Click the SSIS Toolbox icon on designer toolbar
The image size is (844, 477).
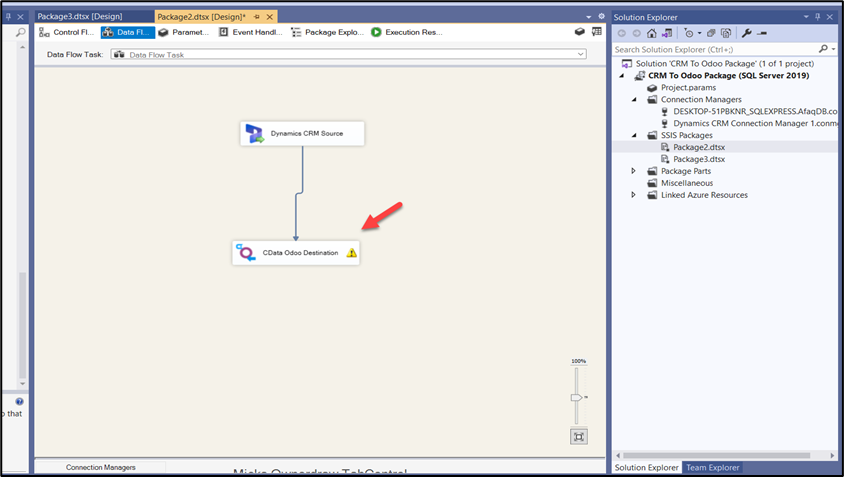coord(580,32)
